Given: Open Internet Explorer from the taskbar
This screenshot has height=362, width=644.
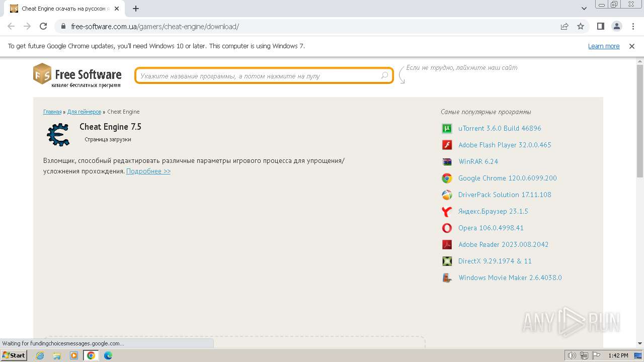Looking at the screenshot, I should pyautogui.click(x=40, y=355).
